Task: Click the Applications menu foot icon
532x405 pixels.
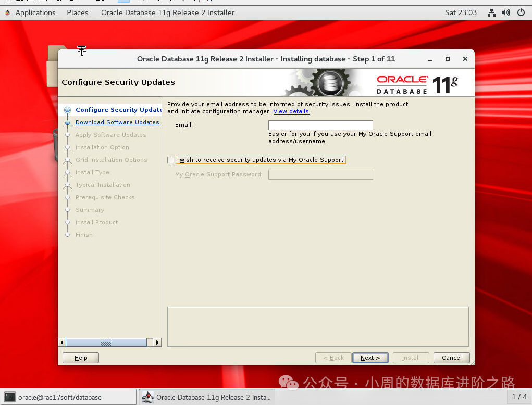Action: tap(7, 13)
